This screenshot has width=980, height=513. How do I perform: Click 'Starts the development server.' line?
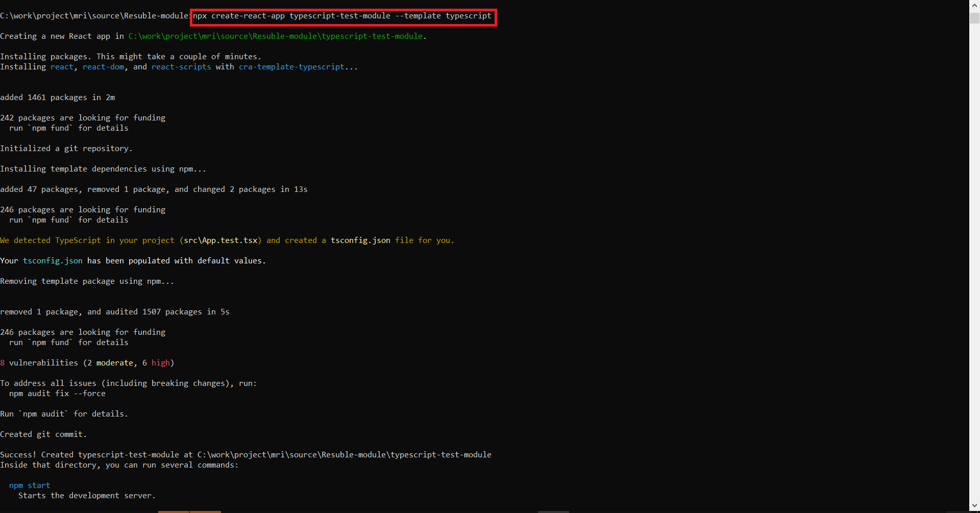(87, 496)
